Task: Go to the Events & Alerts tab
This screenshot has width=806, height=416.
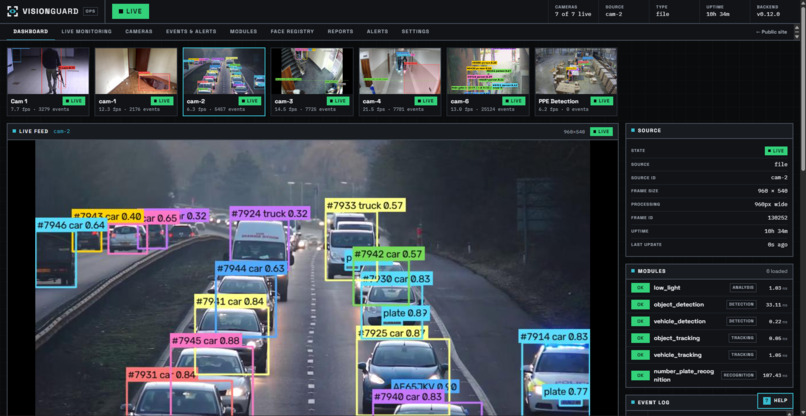Action: (191, 31)
